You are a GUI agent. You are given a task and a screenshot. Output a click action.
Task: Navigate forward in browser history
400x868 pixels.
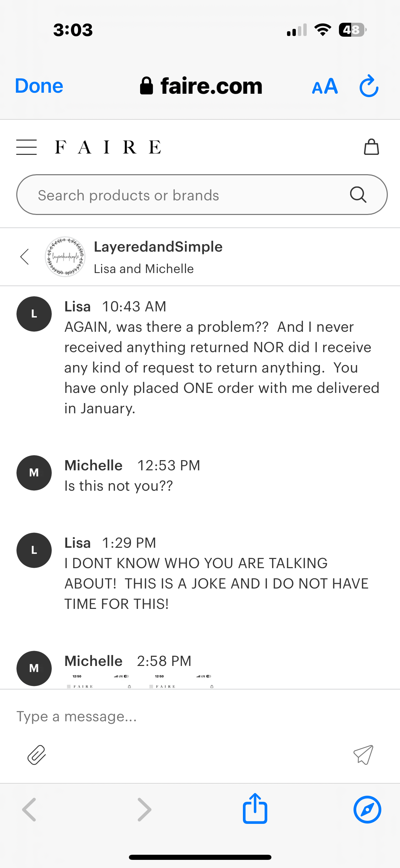(x=145, y=809)
